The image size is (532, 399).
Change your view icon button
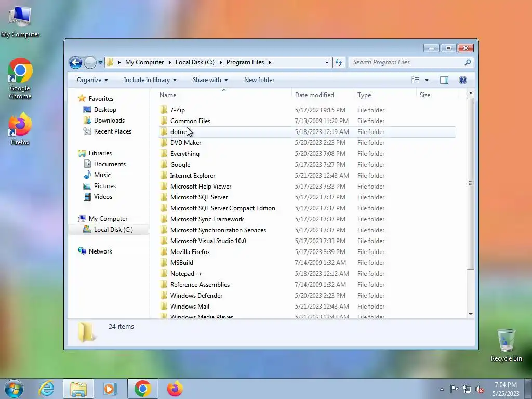coord(415,80)
